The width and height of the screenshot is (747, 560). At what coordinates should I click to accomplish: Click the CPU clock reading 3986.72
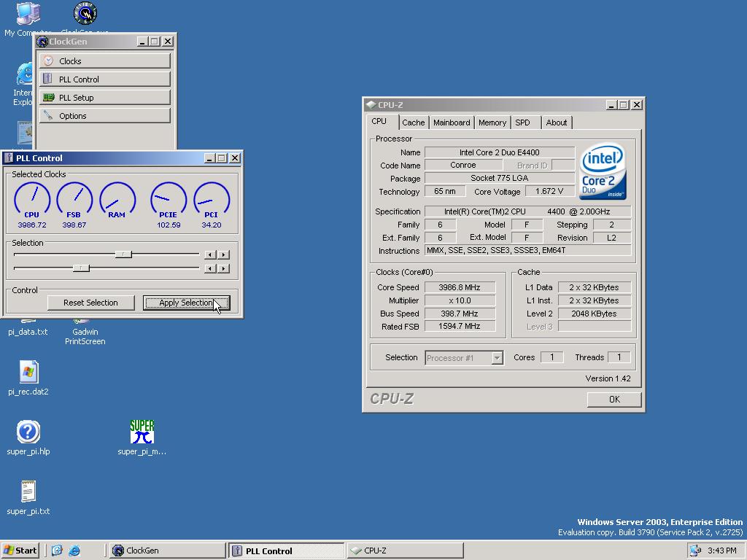click(32, 225)
